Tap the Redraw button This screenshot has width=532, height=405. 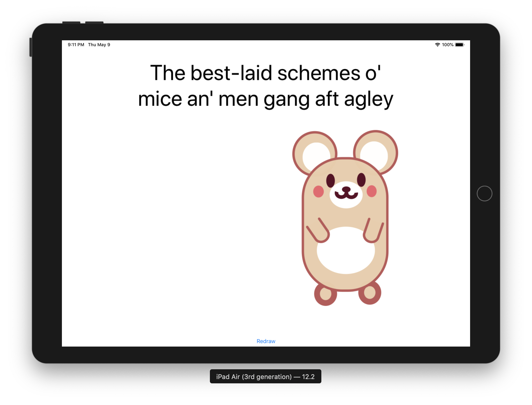click(x=266, y=341)
